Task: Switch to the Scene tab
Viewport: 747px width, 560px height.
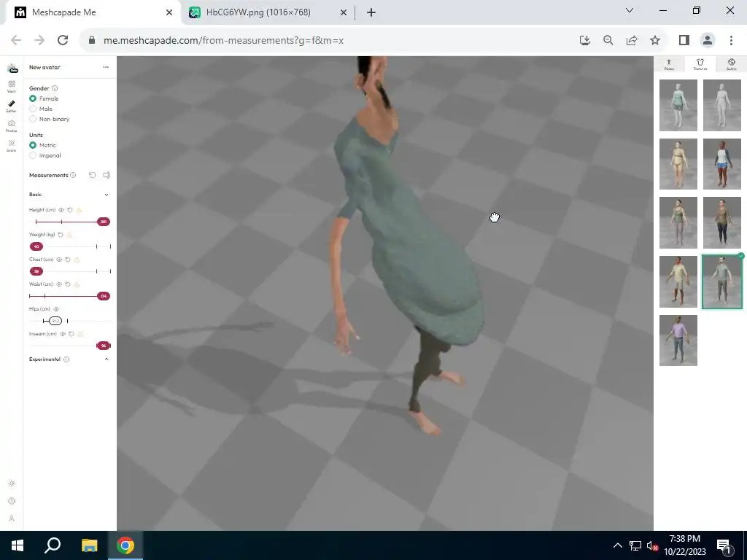Action: (731, 64)
